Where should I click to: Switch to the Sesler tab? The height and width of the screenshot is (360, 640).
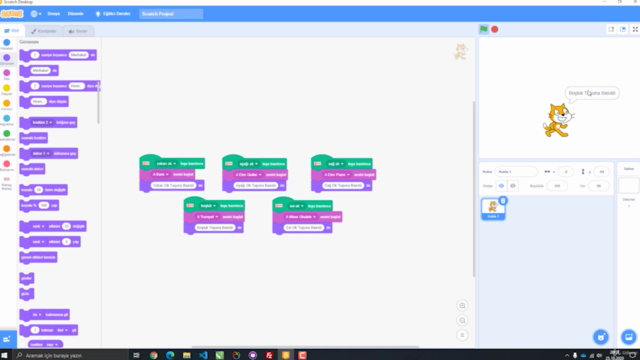click(78, 31)
